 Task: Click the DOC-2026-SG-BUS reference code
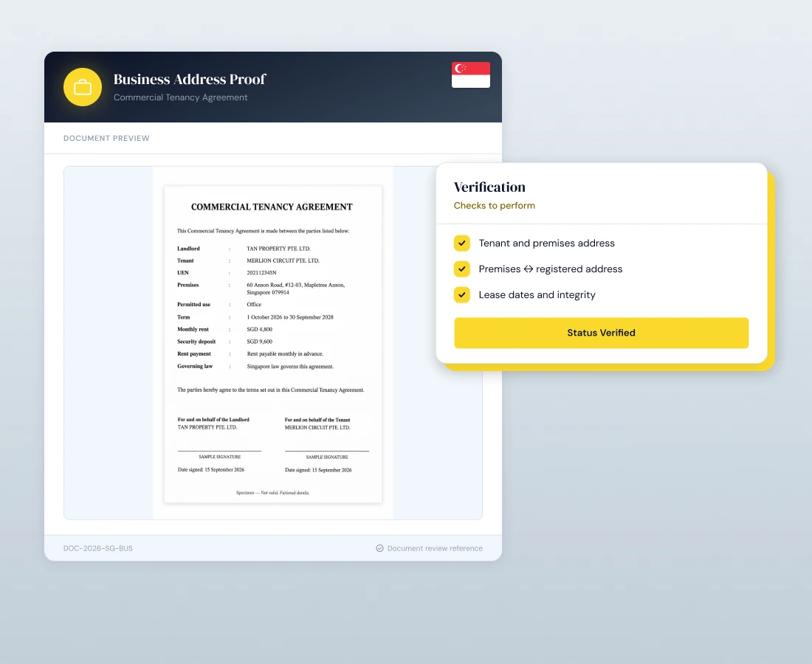[98, 548]
